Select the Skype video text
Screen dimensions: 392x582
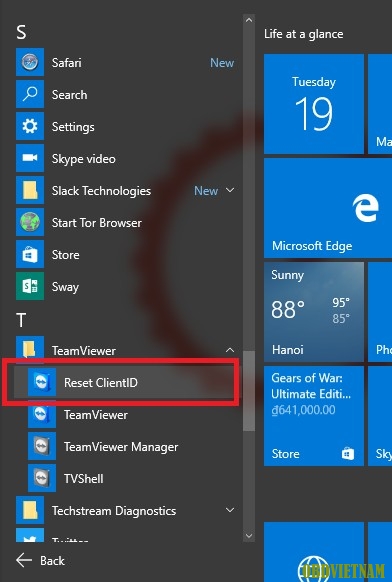tap(84, 159)
